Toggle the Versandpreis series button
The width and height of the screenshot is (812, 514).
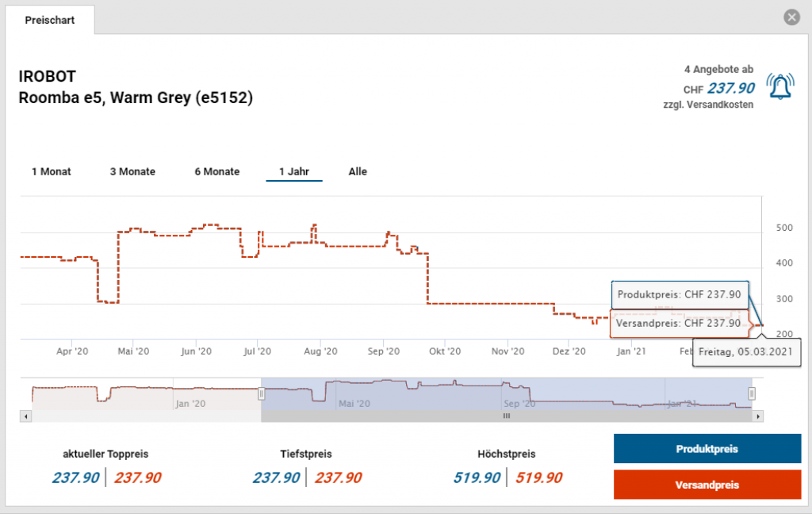(x=707, y=485)
